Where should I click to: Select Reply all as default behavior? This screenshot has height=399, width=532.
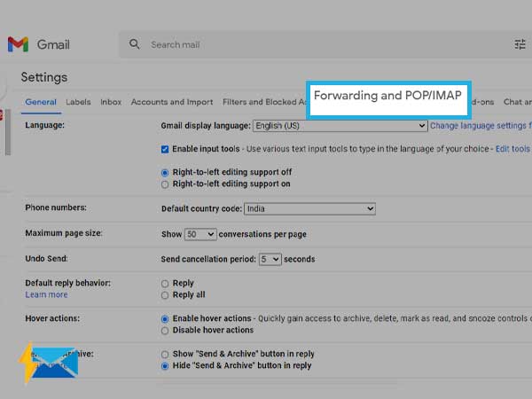(x=165, y=295)
